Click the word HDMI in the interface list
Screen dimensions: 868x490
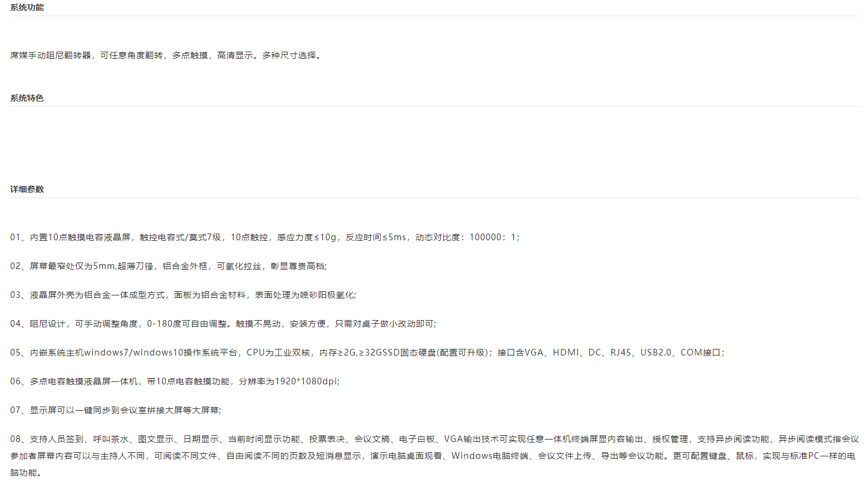point(565,352)
